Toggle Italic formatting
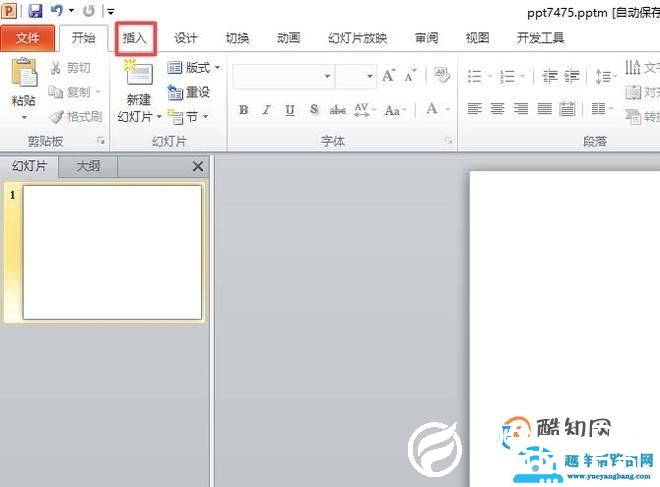 pos(266,110)
